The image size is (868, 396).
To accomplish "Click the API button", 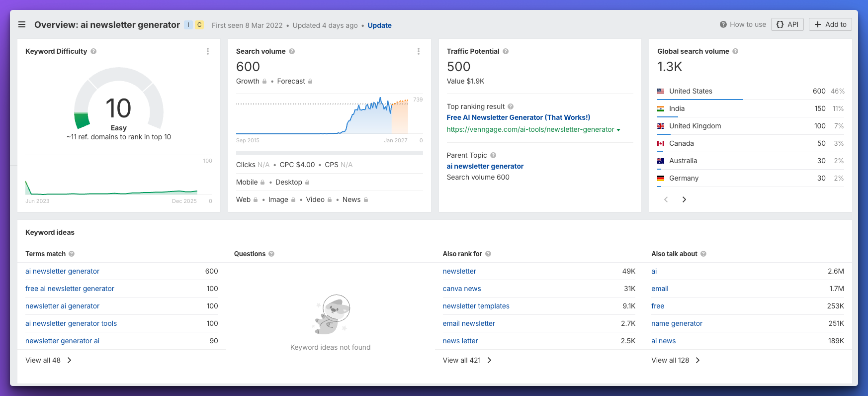I will point(787,24).
